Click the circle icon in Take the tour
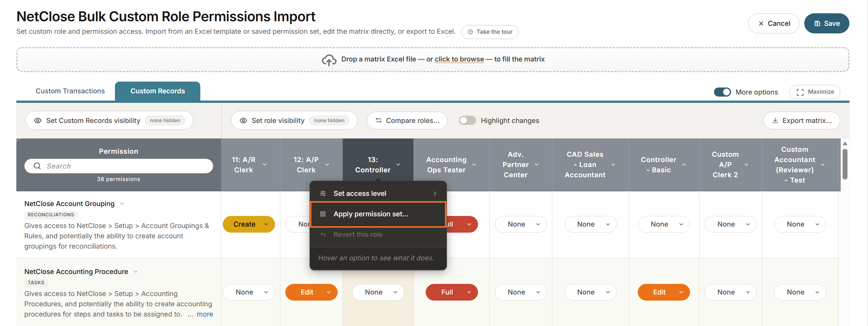Screen dimensions: 868x326 [470, 32]
